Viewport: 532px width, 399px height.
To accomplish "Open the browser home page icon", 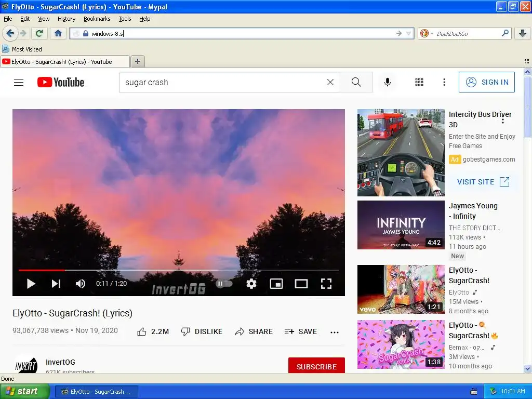I will pyautogui.click(x=58, y=33).
